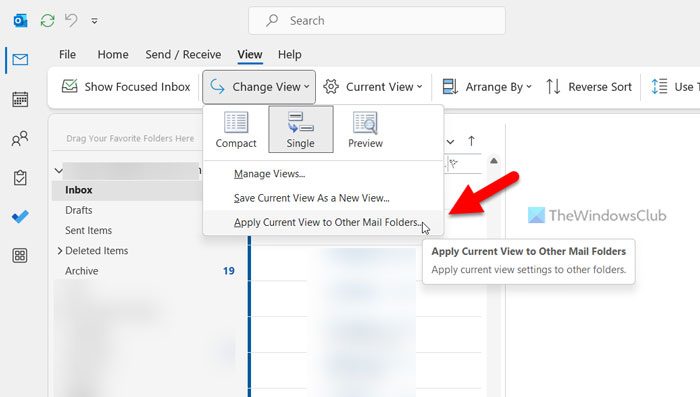Click the sort order up arrow in message list
The image size is (700, 397).
471,141
